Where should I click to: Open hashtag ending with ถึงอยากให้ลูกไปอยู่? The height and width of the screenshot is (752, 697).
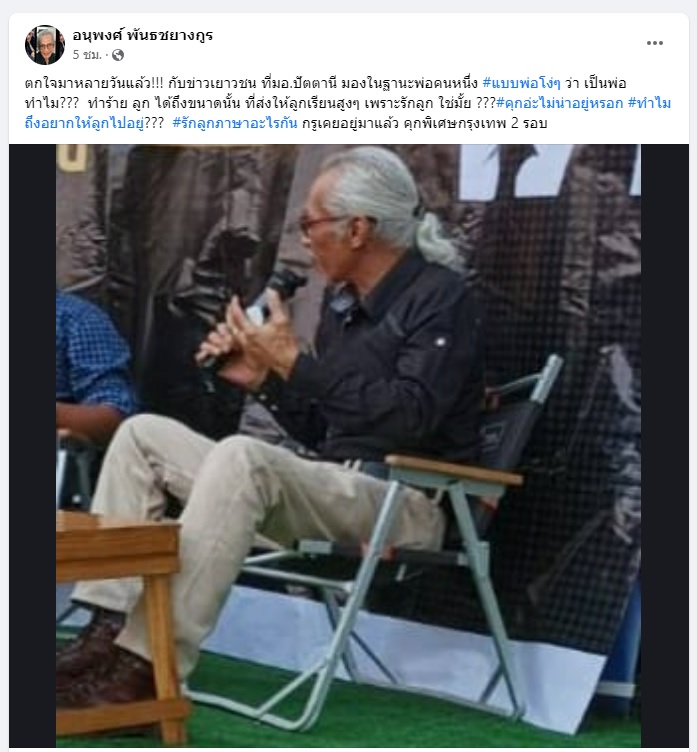point(84,124)
